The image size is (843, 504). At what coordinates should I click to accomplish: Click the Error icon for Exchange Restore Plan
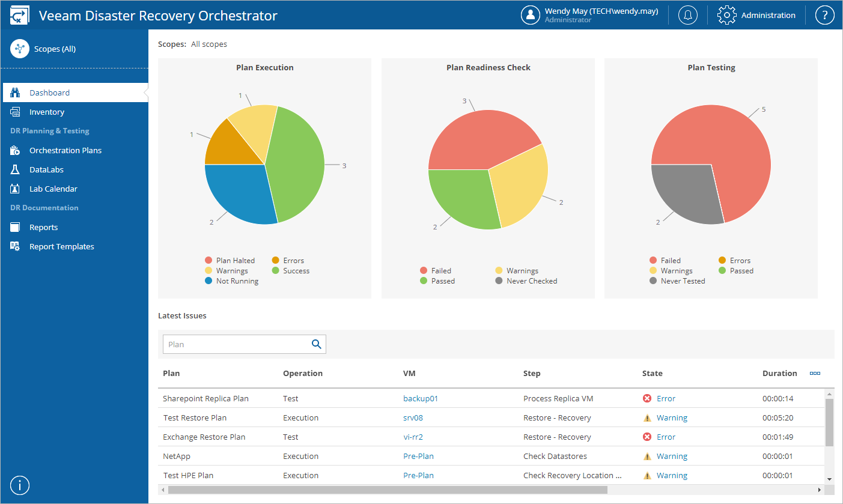pyautogui.click(x=647, y=437)
